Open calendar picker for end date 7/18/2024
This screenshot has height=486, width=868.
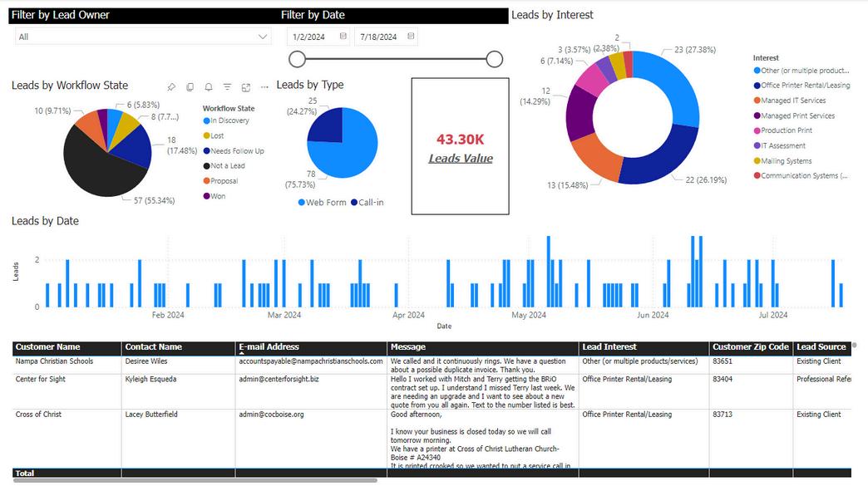click(x=411, y=37)
